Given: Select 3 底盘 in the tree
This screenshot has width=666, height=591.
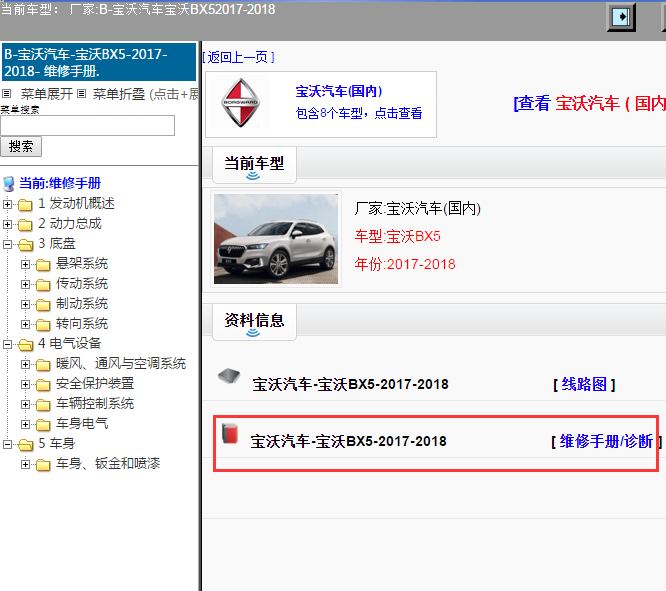Looking at the screenshot, I should tap(57, 243).
